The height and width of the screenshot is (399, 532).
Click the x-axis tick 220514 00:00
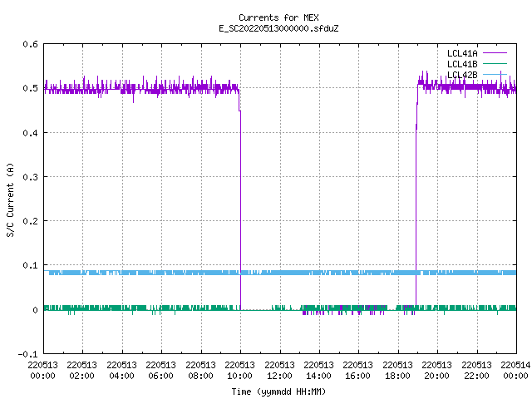(x=515, y=370)
